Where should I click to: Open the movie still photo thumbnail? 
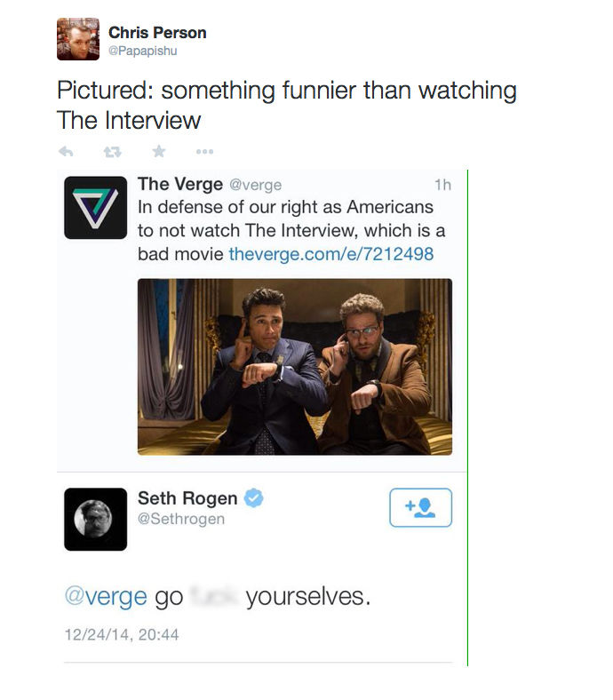pyautogui.click(x=295, y=367)
